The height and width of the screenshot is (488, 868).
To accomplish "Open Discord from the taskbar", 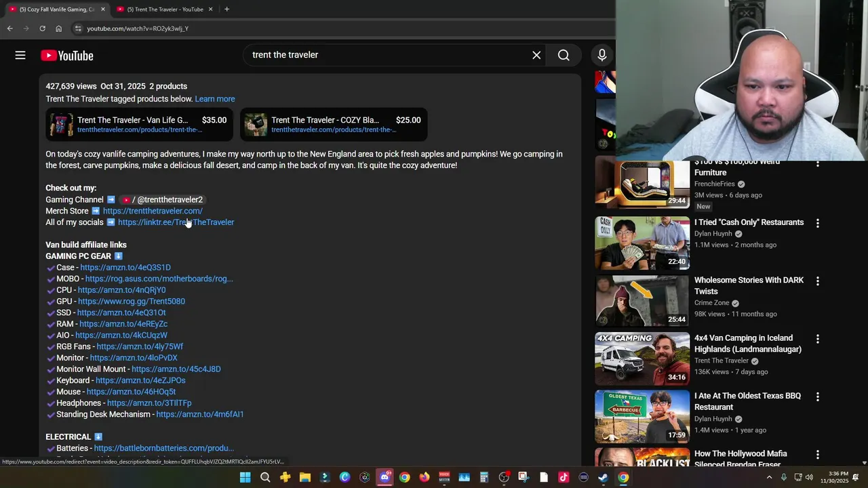I will (x=384, y=477).
